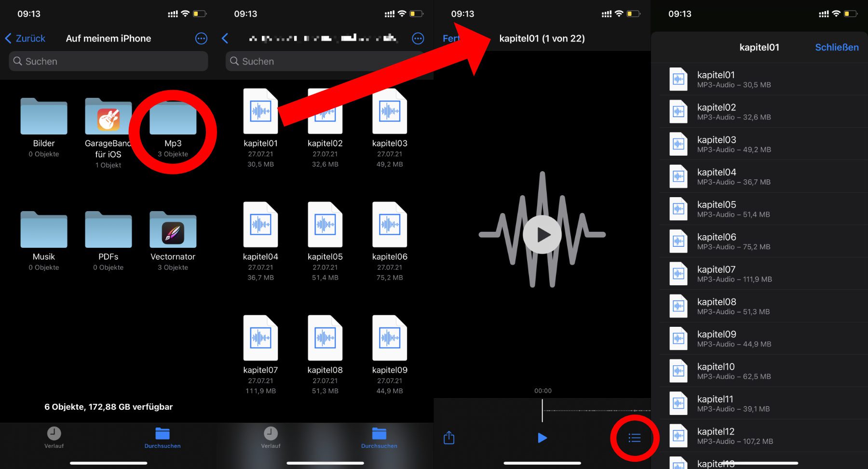Select the Verlauf tab in the first screen
Image resolution: width=868 pixels, height=469 pixels.
tap(54, 438)
